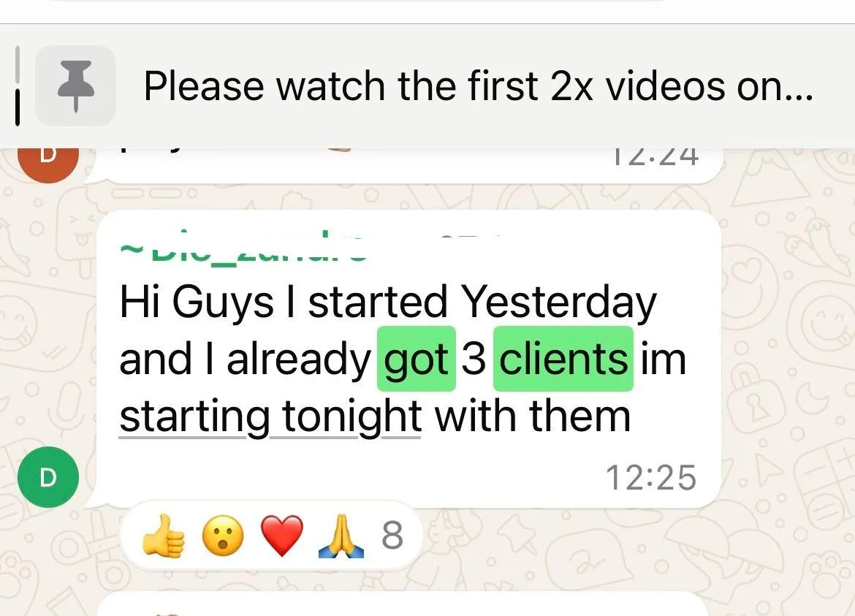Tap underlined "starting tonight" text
The width and height of the screenshot is (855, 616).
(270, 417)
